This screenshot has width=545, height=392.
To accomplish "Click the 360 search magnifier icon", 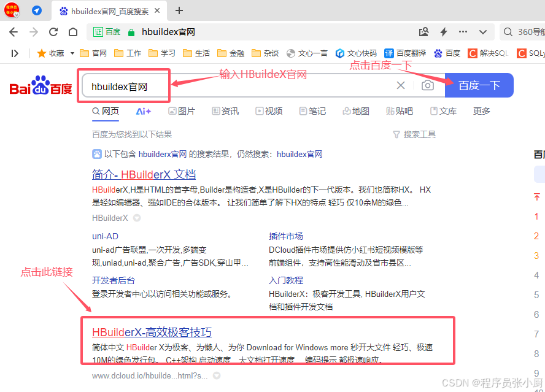I will (x=508, y=32).
